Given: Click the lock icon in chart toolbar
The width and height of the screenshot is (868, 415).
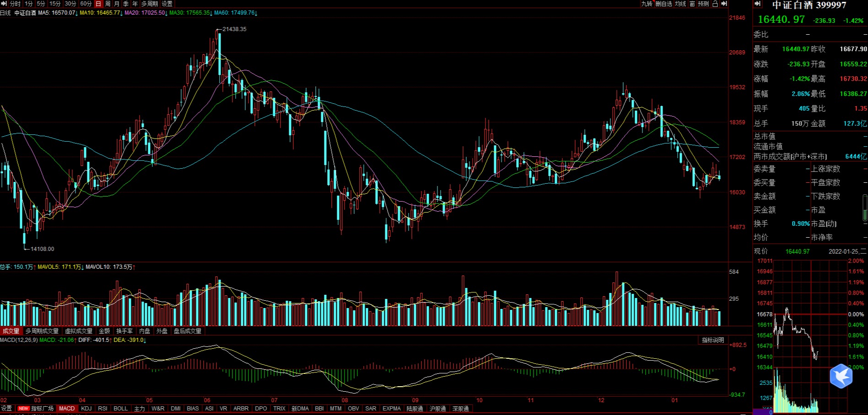Looking at the screenshot, I should 715,4.
